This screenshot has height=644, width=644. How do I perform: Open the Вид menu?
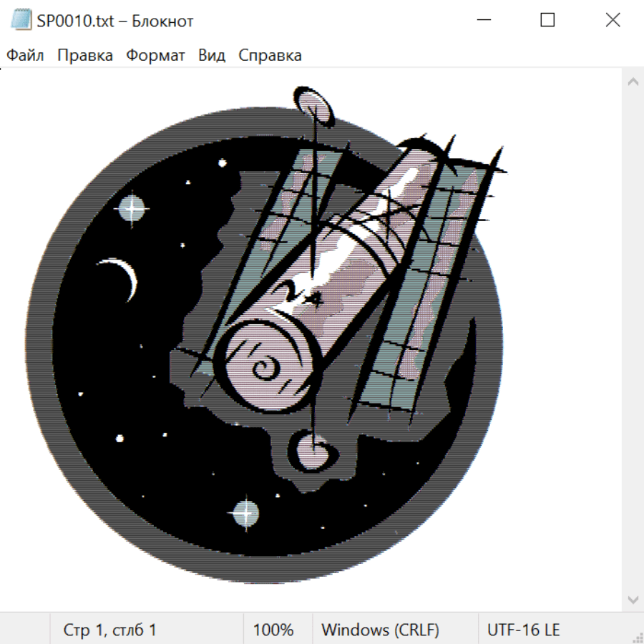click(212, 56)
